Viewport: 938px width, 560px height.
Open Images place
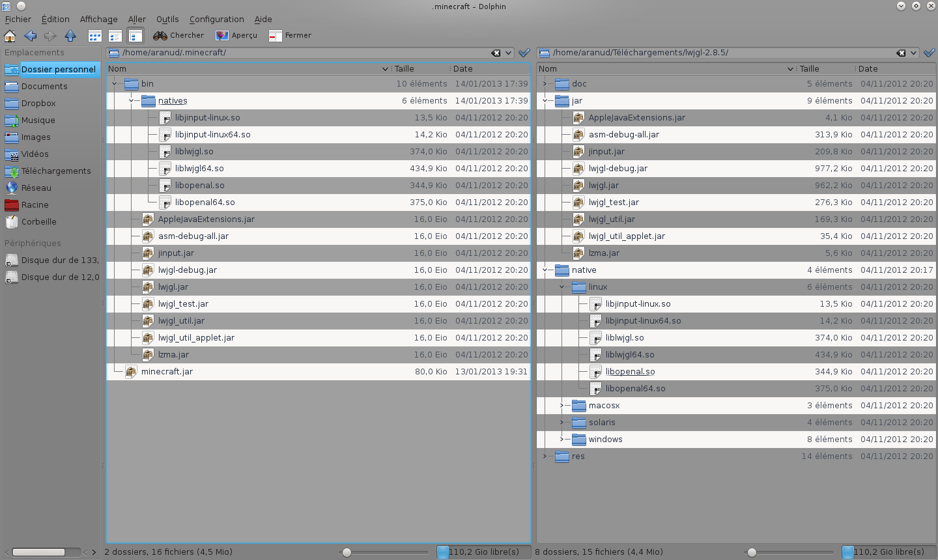tap(36, 137)
